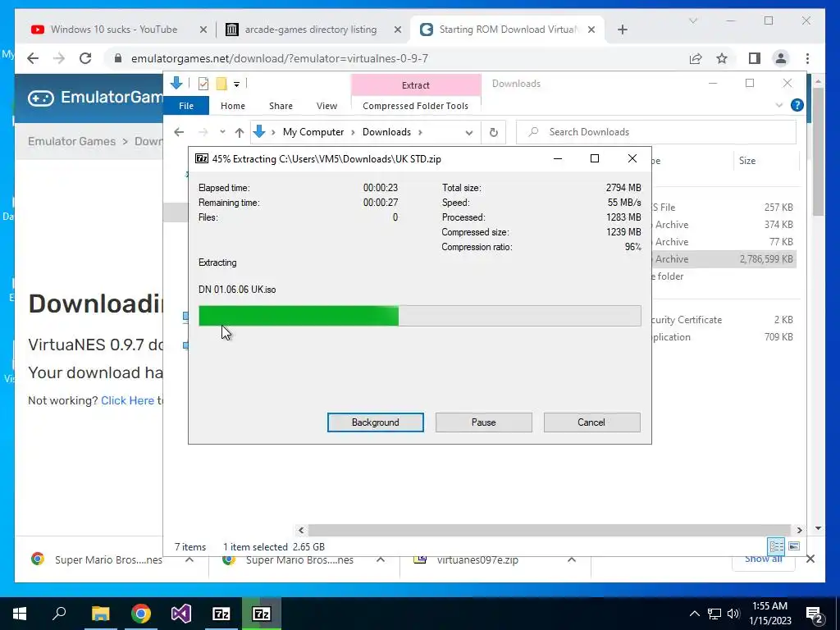Open Visual Studio from taskbar
The width and height of the screenshot is (840, 630).
point(181,614)
